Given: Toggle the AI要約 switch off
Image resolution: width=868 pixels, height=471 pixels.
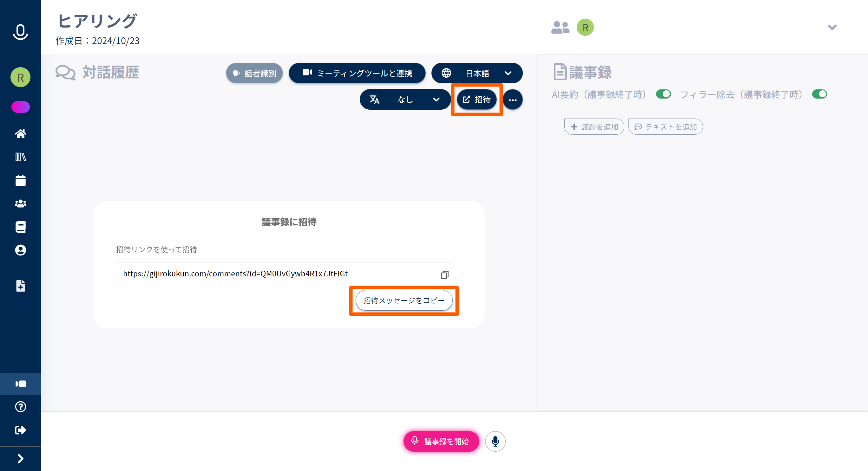Looking at the screenshot, I should (x=663, y=94).
